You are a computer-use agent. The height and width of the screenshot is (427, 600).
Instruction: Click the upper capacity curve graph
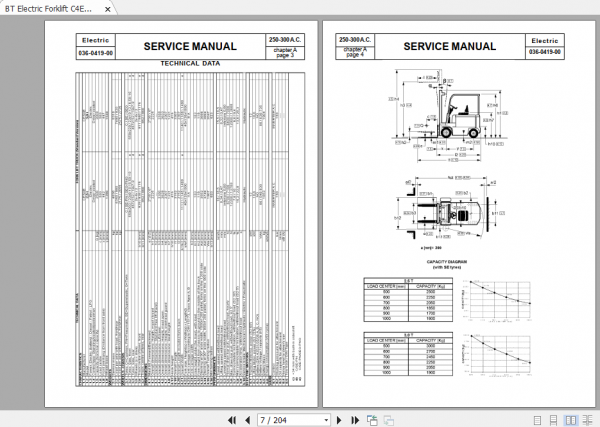(x=497, y=300)
